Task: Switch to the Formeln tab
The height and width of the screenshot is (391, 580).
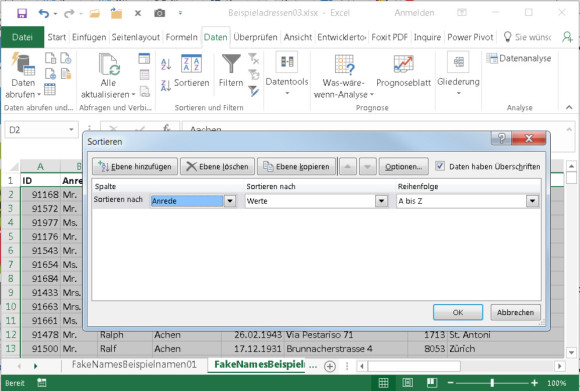Action: tap(181, 37)
